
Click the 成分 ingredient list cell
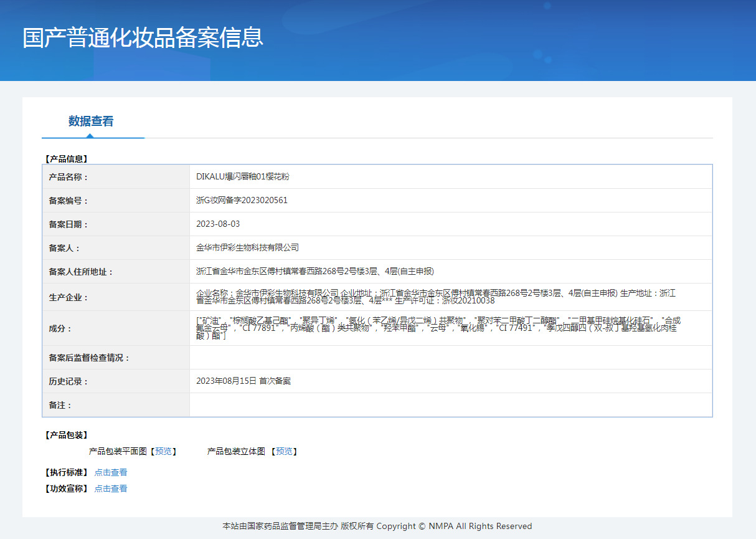point(451,328)
